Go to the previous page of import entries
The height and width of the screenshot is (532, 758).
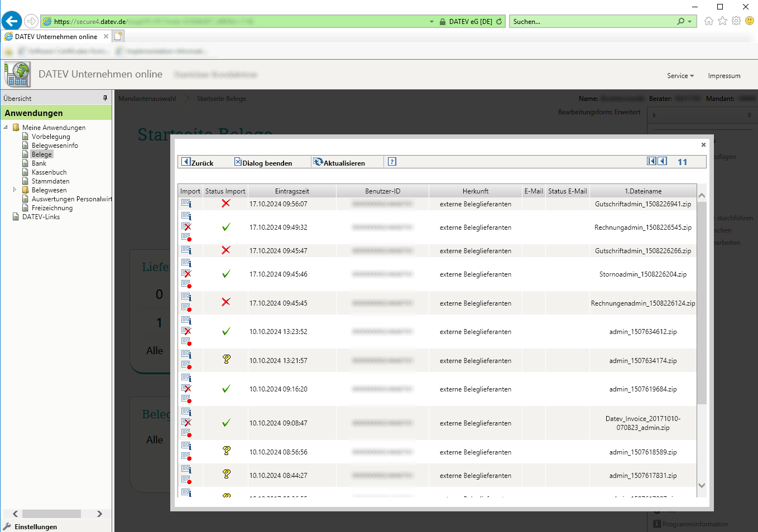pos(663,161)
